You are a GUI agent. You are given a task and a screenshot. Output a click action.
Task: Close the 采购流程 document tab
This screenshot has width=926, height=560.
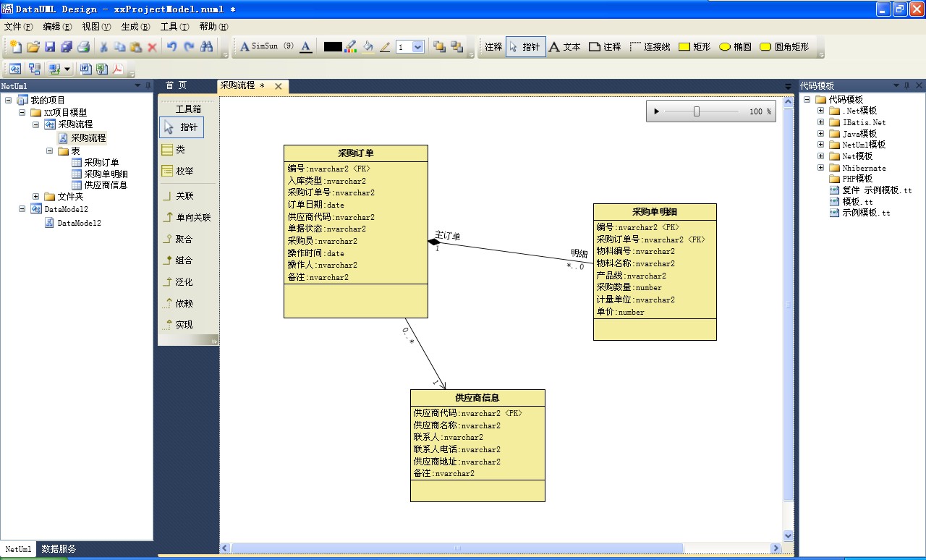tap(278, 86)
